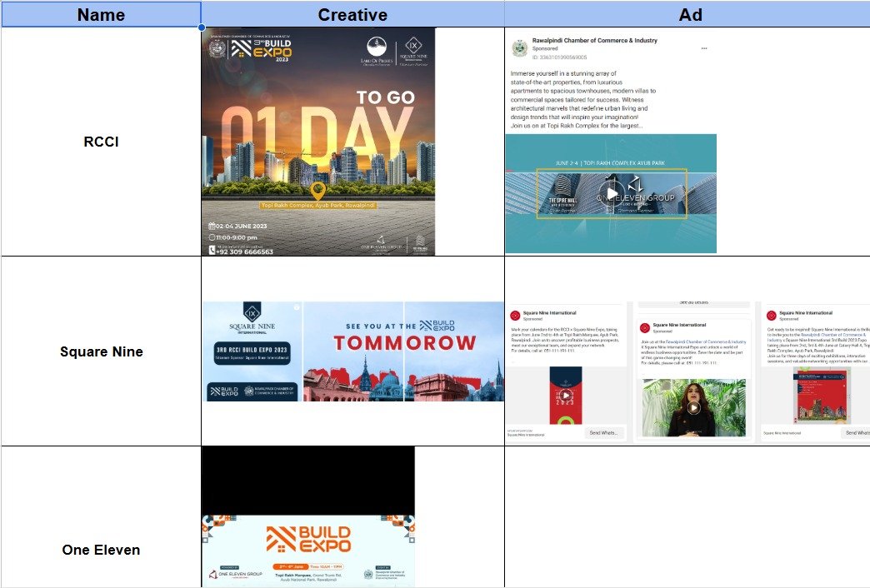This screenshot has width=870, height=588.
Task: Select the One Eleven name cell
Action: [x=100, y=550]
